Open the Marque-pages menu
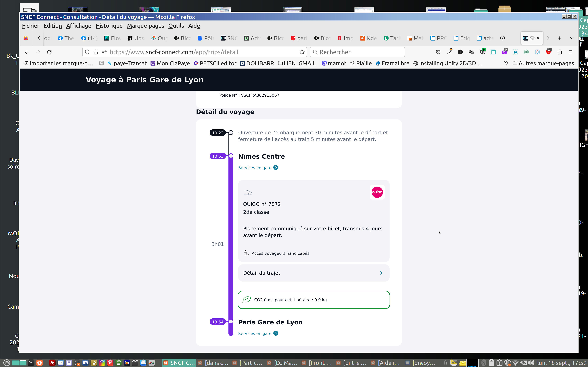This screenshot has width=588, height=367. pyautogui.click(x=145, y=26)
